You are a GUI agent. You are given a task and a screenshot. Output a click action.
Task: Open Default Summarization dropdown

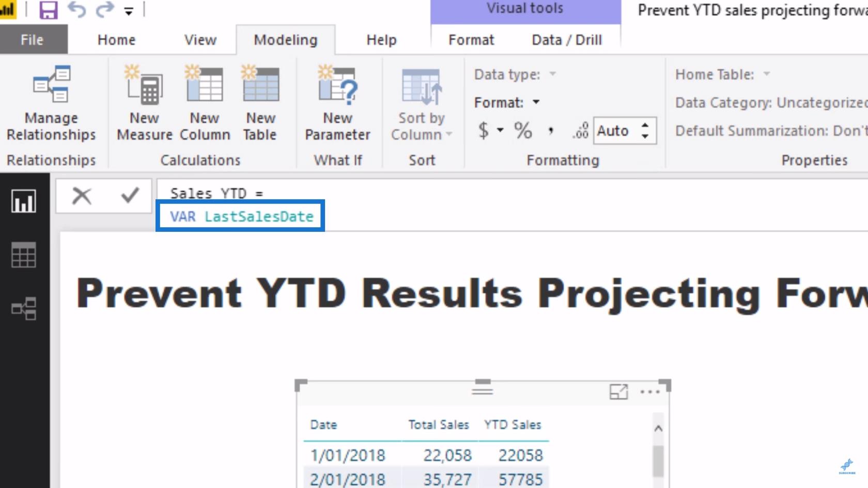(x=771, y=131)
